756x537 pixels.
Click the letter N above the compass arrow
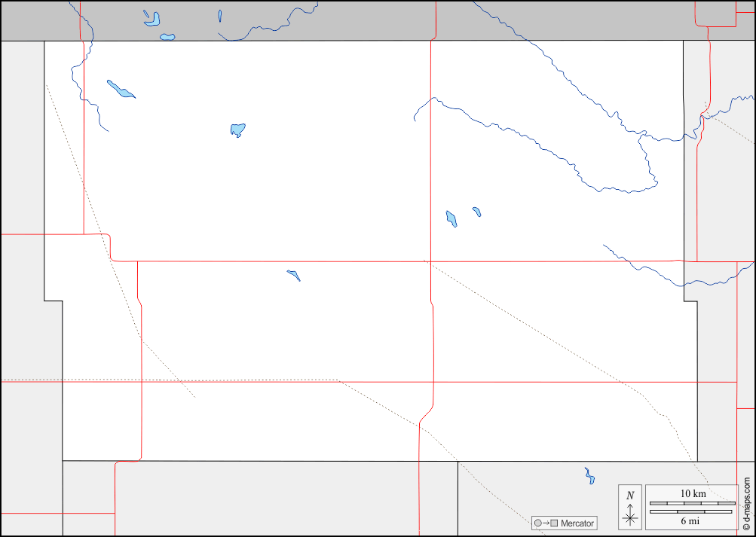click(x=630, y=495)
